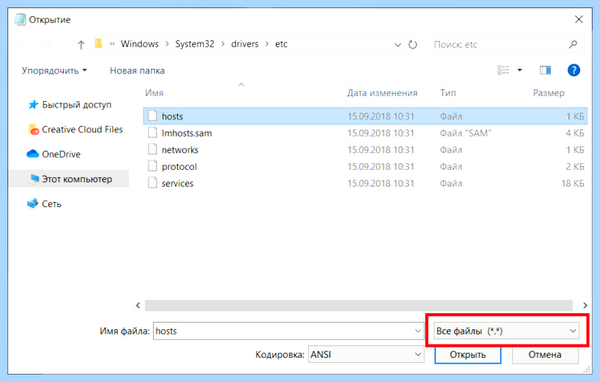Image resolution: width=600 pixels, height=382 pixels.
Task: Expand the file name history dropdown
Action: (x=418, y=331)
